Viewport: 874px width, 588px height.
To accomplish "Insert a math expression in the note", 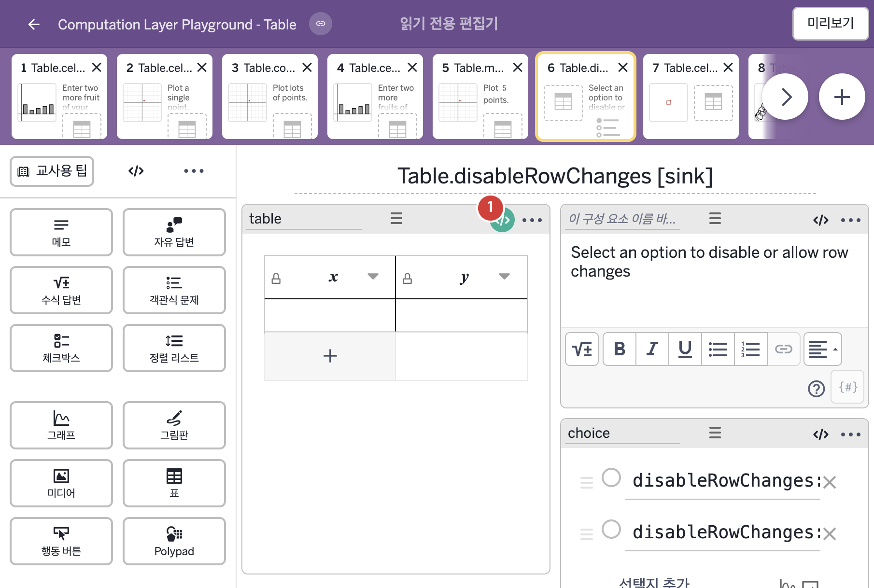I will click(582, 349).
